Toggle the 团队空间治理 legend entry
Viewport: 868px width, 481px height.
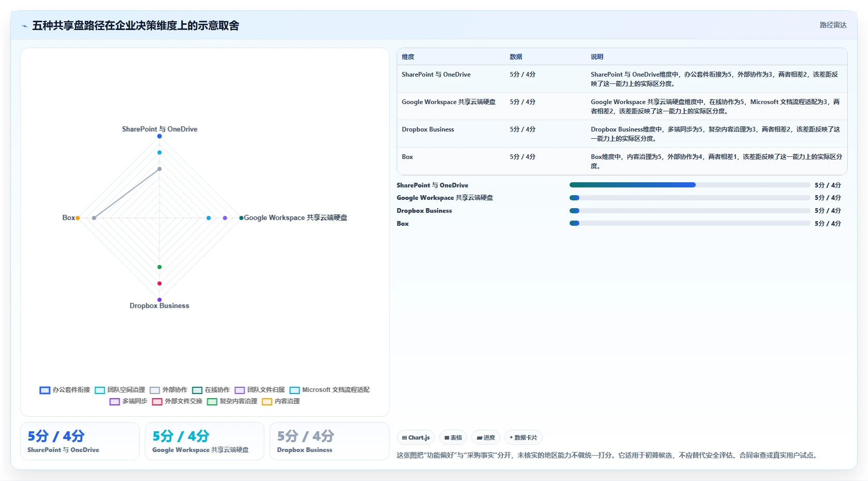120,390
